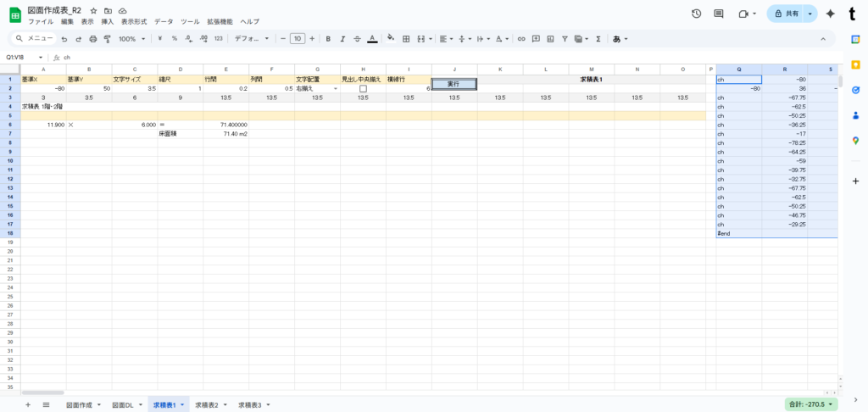Open Google Calendar side panel

point(856,39)
